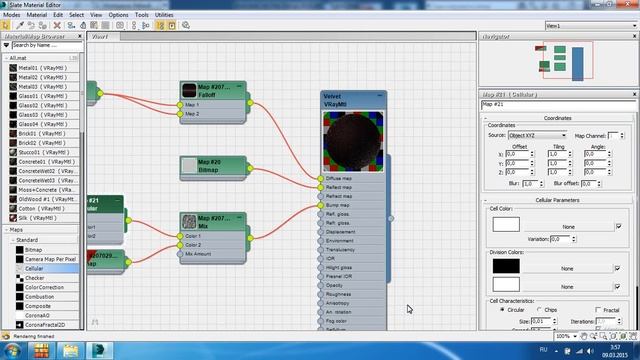Open the browser options arrow beside search
Viewport: 640px width, 360px height.
tap(6, 45)
